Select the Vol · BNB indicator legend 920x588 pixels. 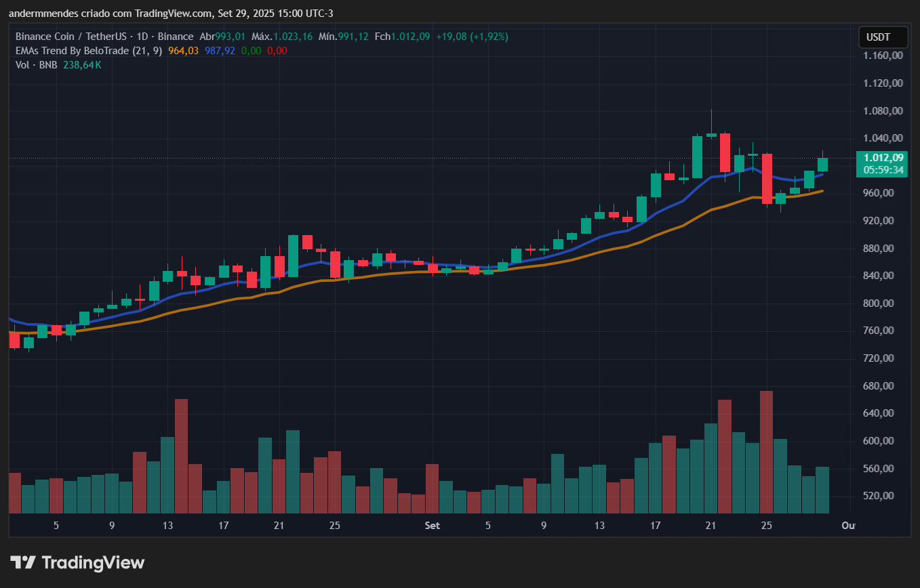pos(37,65)
